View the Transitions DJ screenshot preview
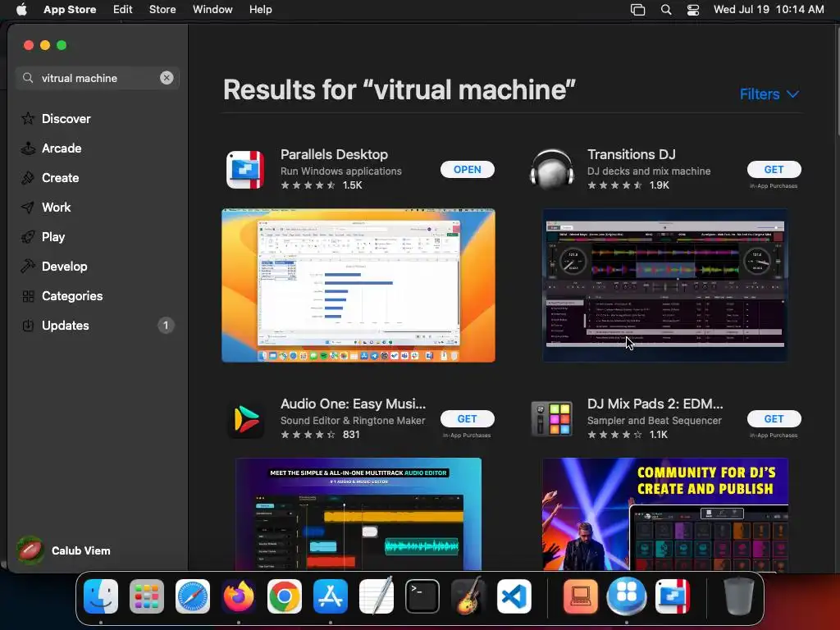 click(x=664, y=285)
